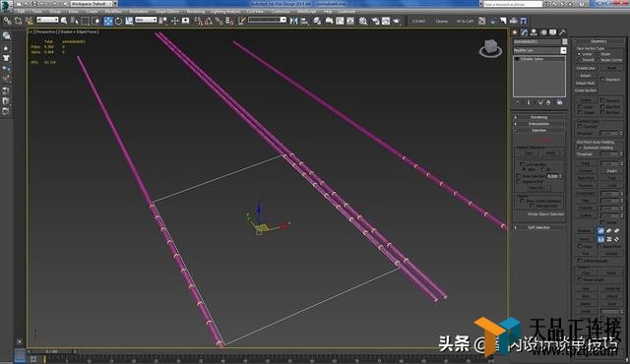Screen dimensions: 630x364
Task: Click the Mirror tool icon
Action: point(293,21)
